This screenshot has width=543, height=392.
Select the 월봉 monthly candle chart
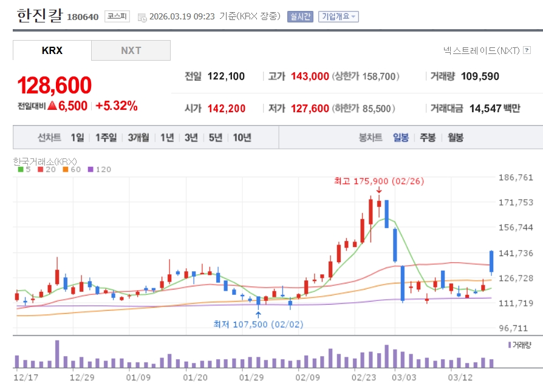[456, 138]
